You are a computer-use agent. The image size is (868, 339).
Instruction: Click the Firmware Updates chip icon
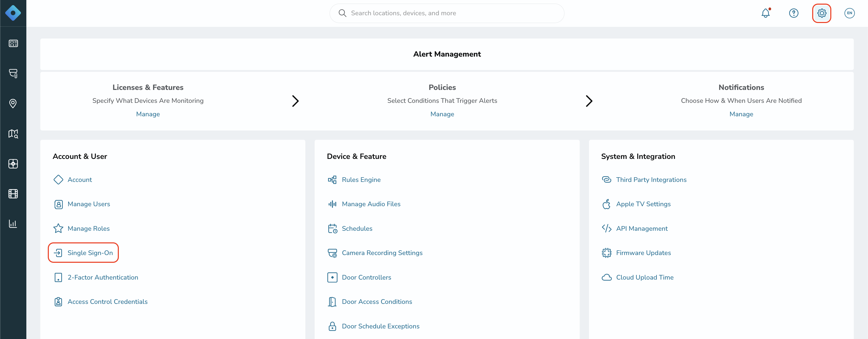click(x=607, y=253)
